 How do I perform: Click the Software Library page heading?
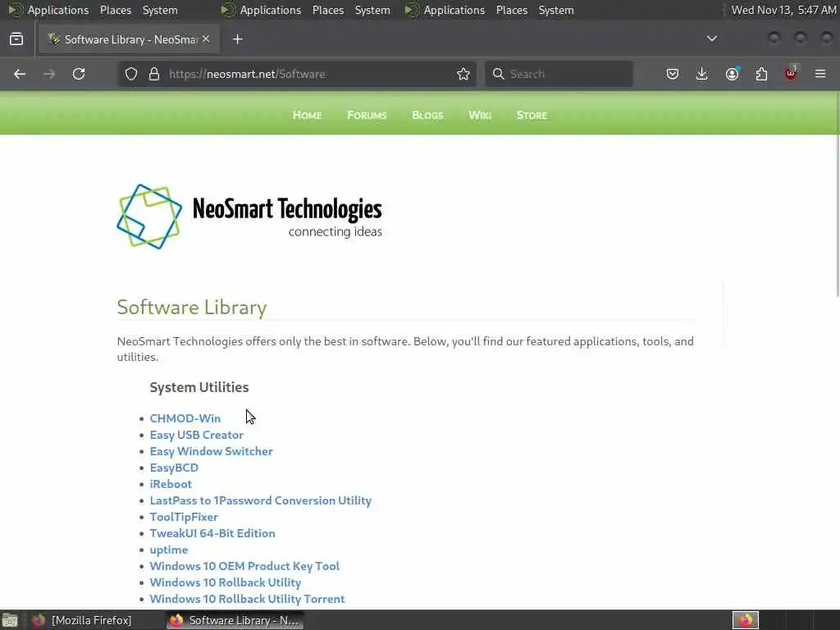coord(192,308)
